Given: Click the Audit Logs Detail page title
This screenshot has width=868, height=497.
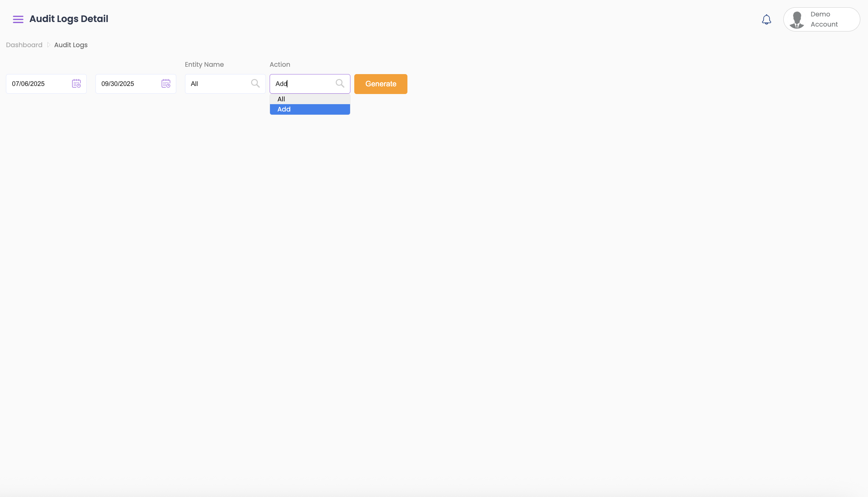Looking at the screenshot, I should coord(69,19).
